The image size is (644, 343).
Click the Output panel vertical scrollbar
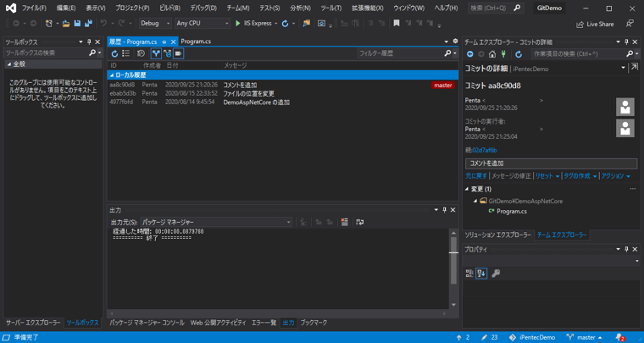[x=453, y=268]
